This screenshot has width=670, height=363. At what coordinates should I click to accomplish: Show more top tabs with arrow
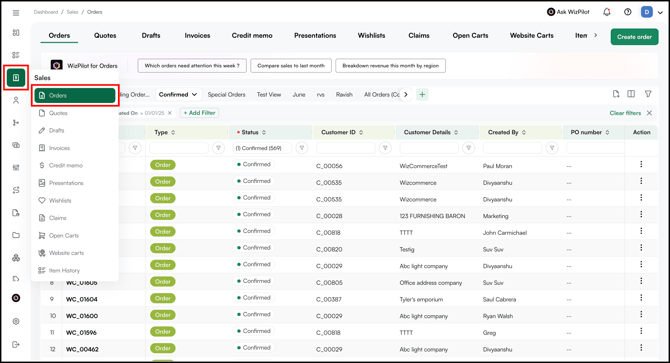595,35
